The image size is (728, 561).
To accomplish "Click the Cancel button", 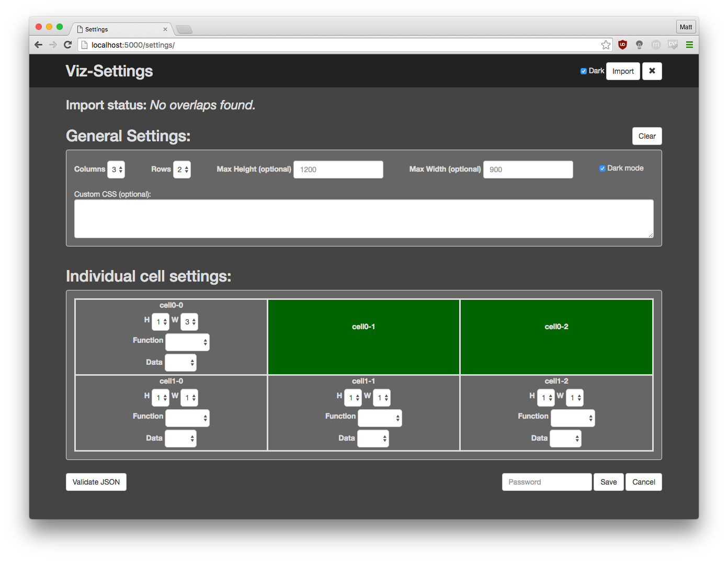I will pyautogui.click(x=644, y=482).
